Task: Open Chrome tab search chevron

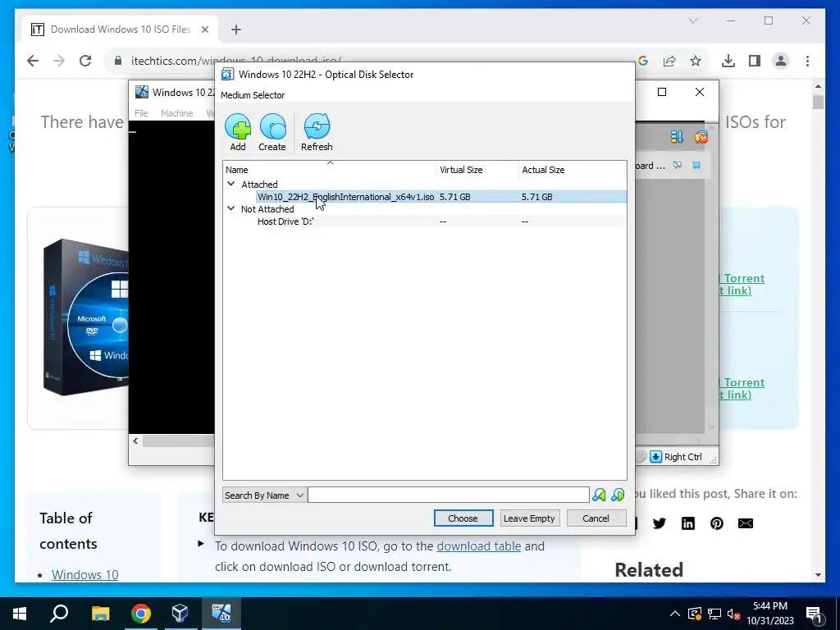Action: tap(692, 21)
